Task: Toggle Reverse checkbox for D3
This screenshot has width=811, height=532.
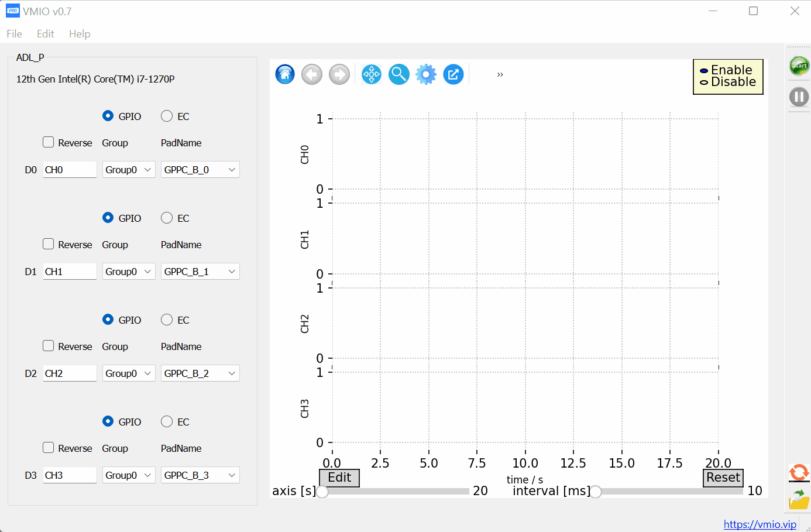Action: tap(49, 448)
